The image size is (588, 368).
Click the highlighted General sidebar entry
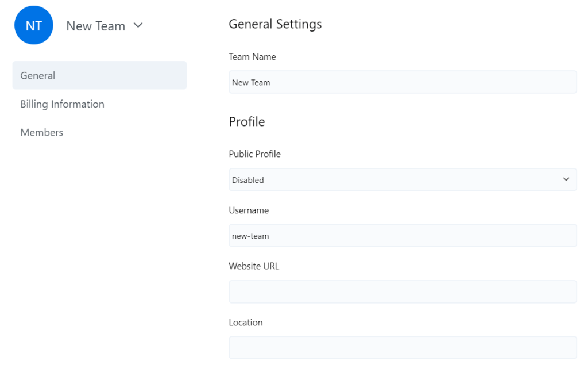pos(38,75)
